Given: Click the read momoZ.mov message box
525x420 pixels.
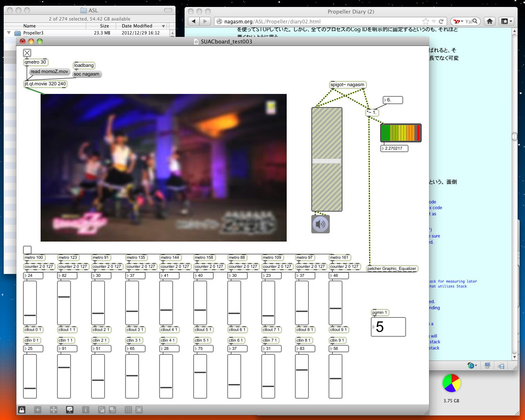Looking at the screenshot, I should [49, 71].
